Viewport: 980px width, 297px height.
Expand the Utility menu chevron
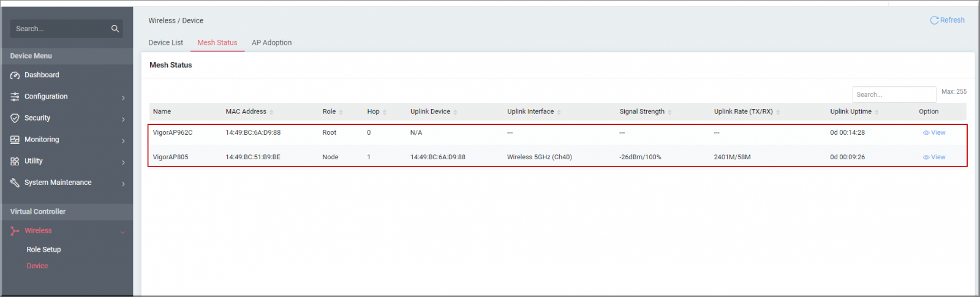tap(123, 162)
